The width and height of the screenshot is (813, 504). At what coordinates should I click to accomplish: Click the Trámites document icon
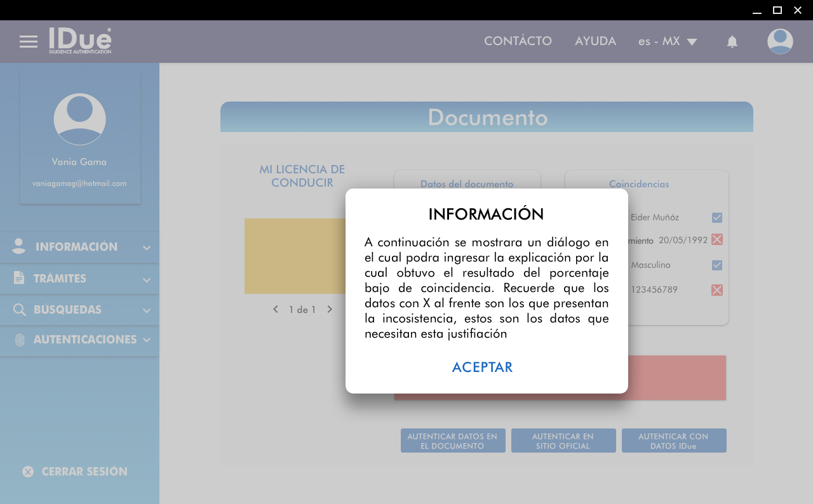tap(19, 278)
